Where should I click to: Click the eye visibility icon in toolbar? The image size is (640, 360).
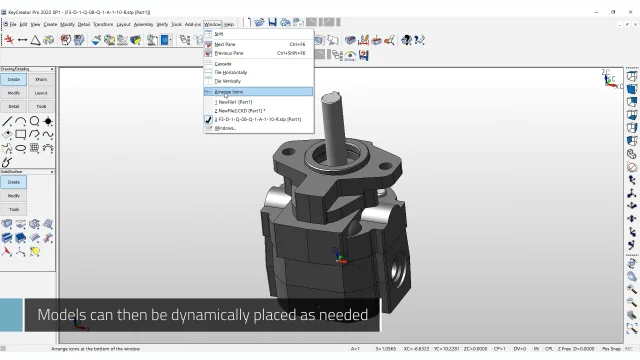tap(350, 55)
